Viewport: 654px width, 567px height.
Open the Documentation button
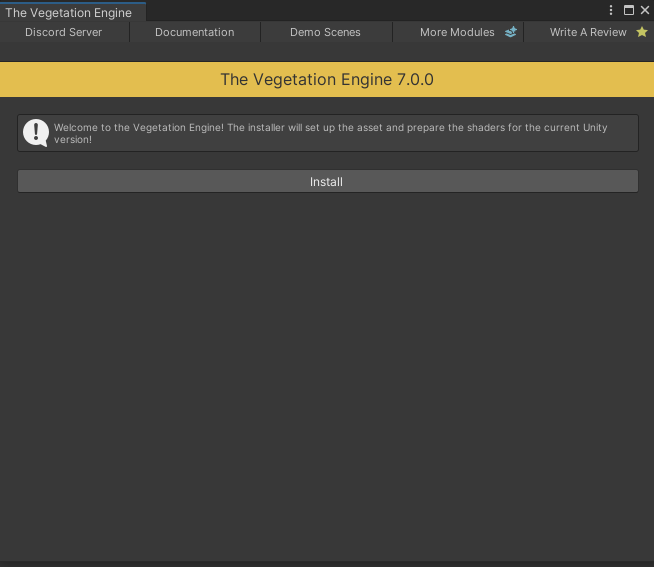tap(195, 32)
